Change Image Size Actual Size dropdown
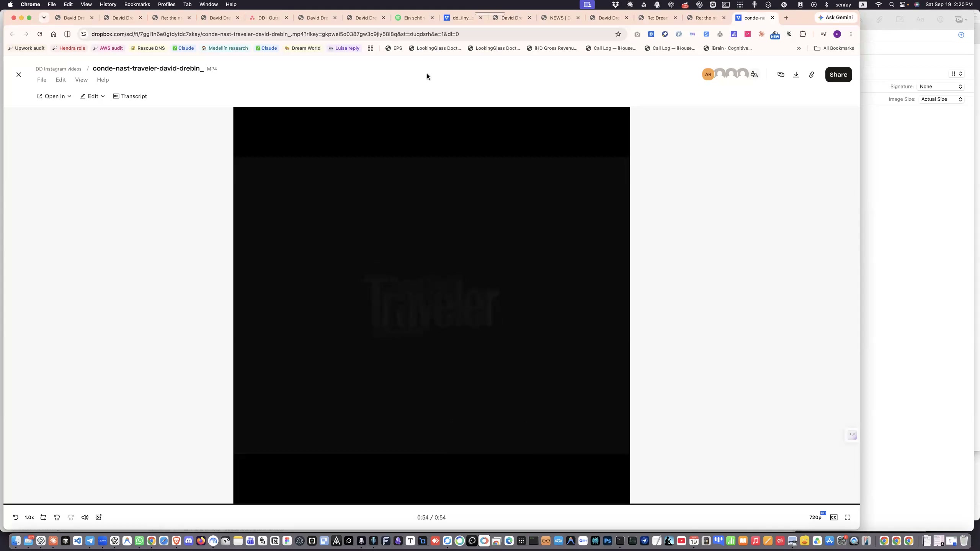 click(941, 99)
